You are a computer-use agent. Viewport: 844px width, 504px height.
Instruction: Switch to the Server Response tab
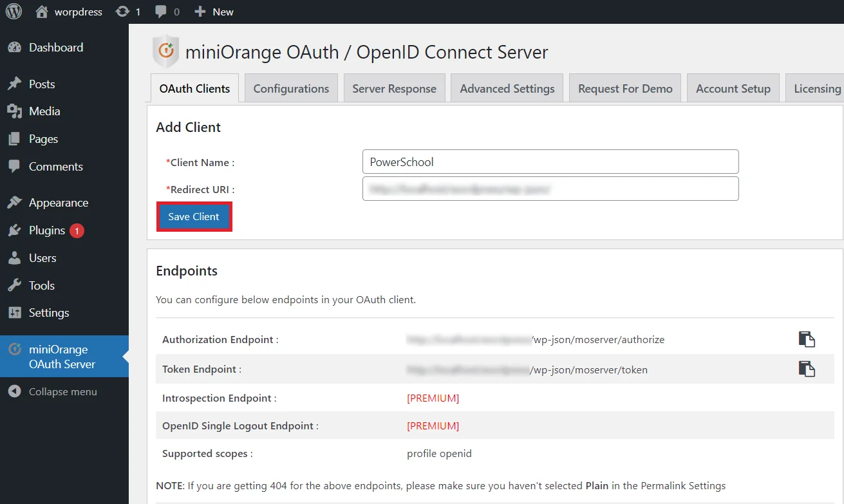pyautogui.click(x=394, y=89)
